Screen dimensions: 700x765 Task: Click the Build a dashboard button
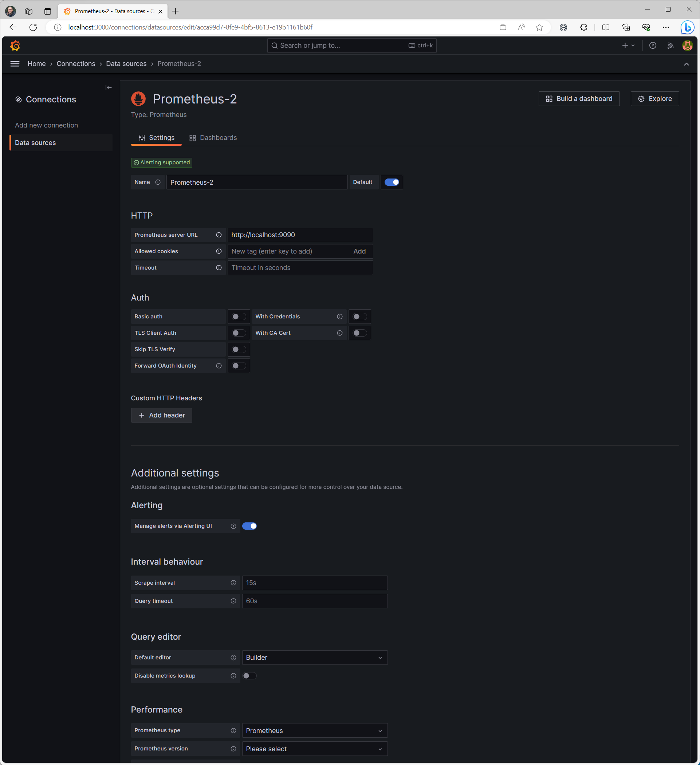tap(579, 99)
